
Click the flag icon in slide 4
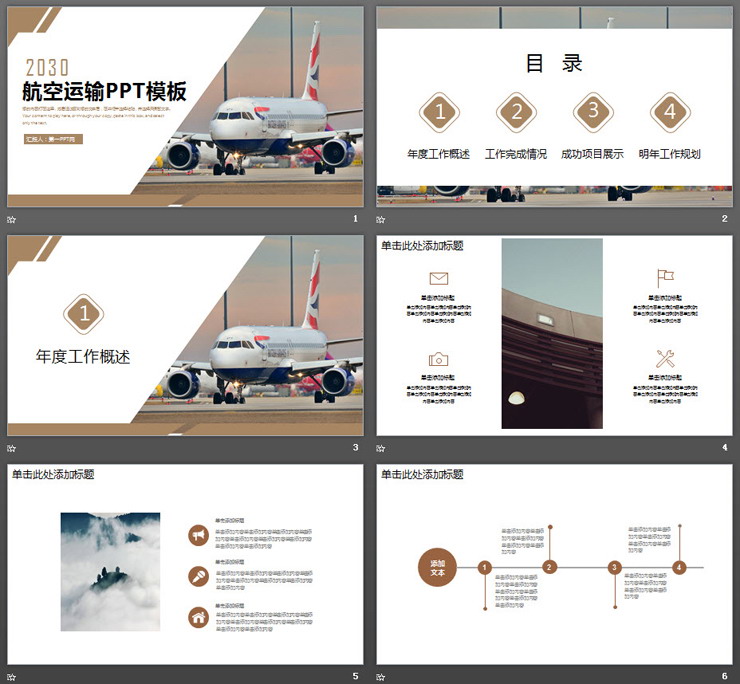point(665,277)
